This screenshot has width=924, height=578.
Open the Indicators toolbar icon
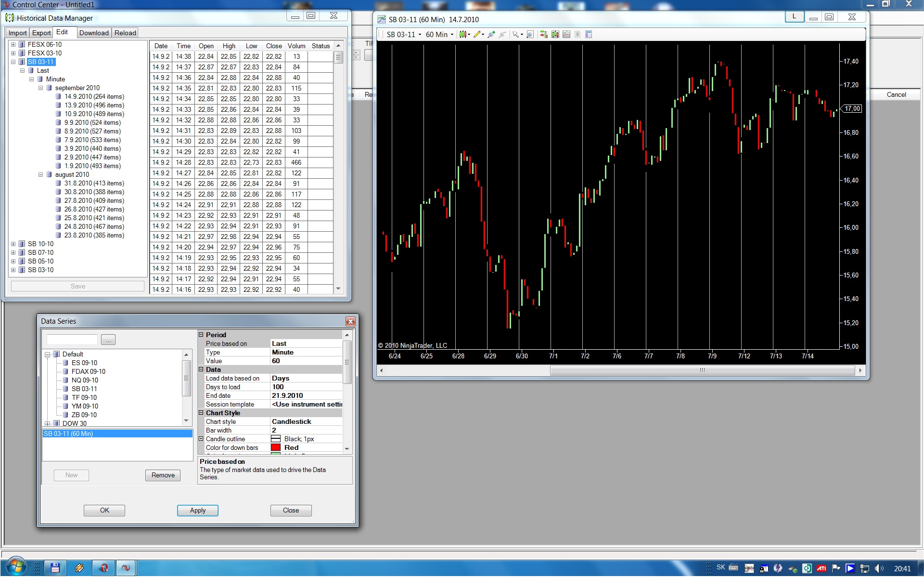pyautogui.click(x=566, y=35)
